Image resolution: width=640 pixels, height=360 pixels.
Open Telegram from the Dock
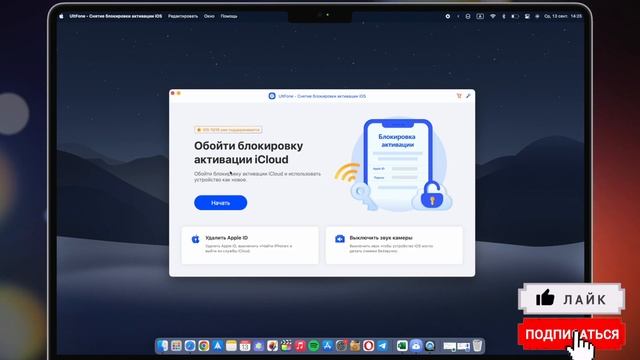coord(382,346)
